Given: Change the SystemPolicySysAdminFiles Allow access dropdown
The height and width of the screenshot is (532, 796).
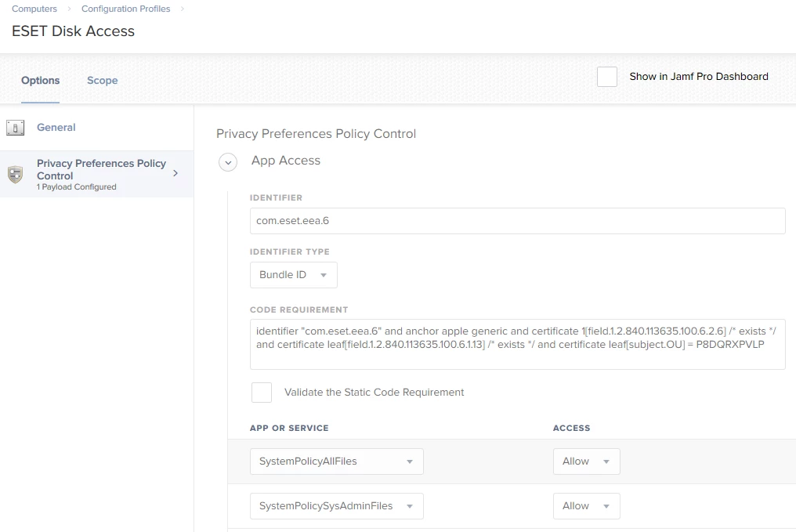Looking at the screenshot, I should (x=586, y=506).
